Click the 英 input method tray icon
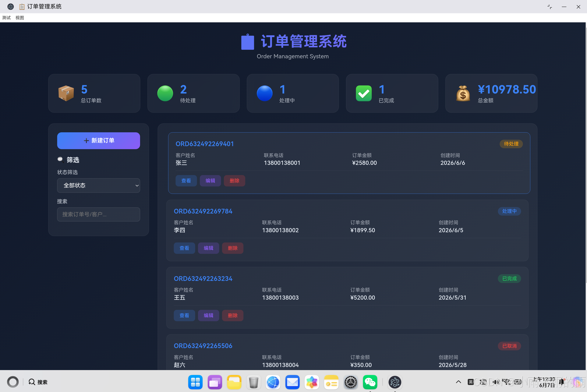 pos(471,382)
